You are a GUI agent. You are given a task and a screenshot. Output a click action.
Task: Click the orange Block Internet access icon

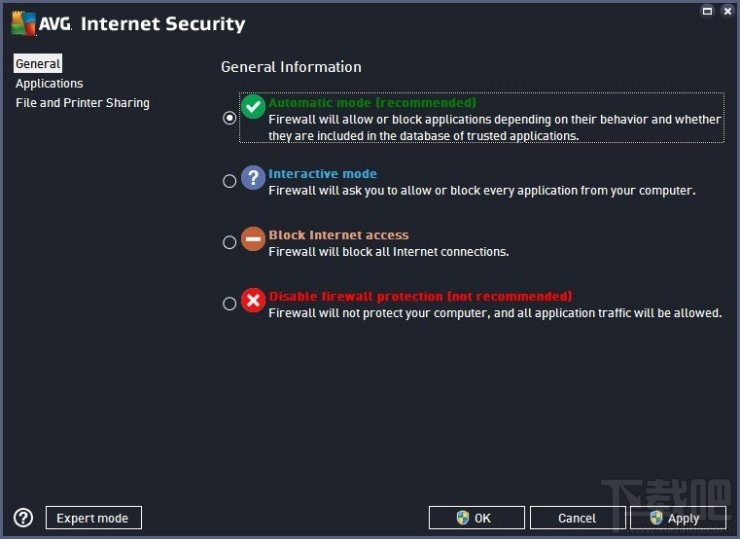point(254,240)
